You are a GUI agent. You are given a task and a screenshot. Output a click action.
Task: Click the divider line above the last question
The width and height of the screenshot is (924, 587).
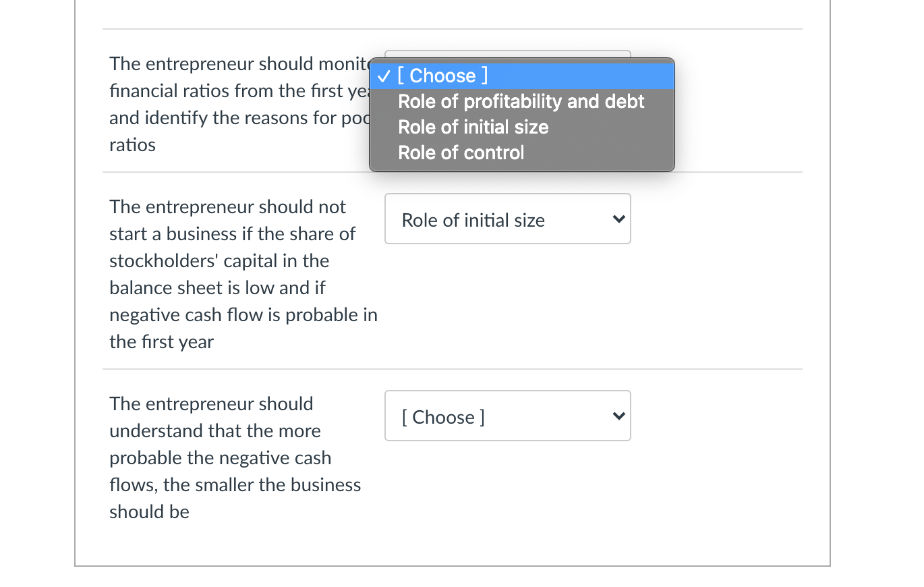452,368
